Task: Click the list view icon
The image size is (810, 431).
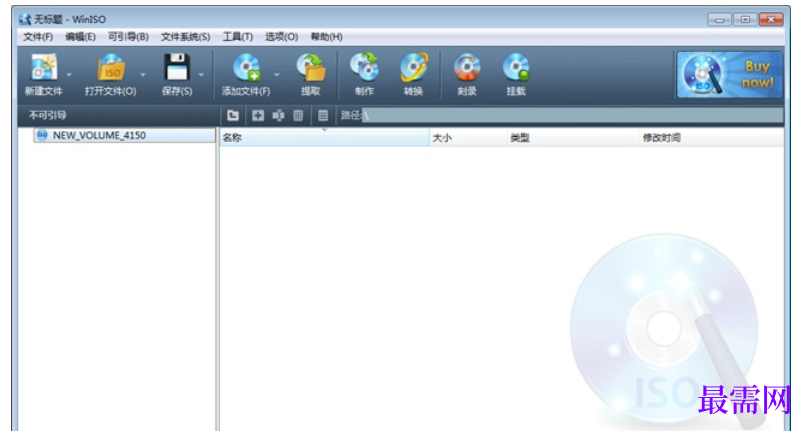Action: click(323, 115)
